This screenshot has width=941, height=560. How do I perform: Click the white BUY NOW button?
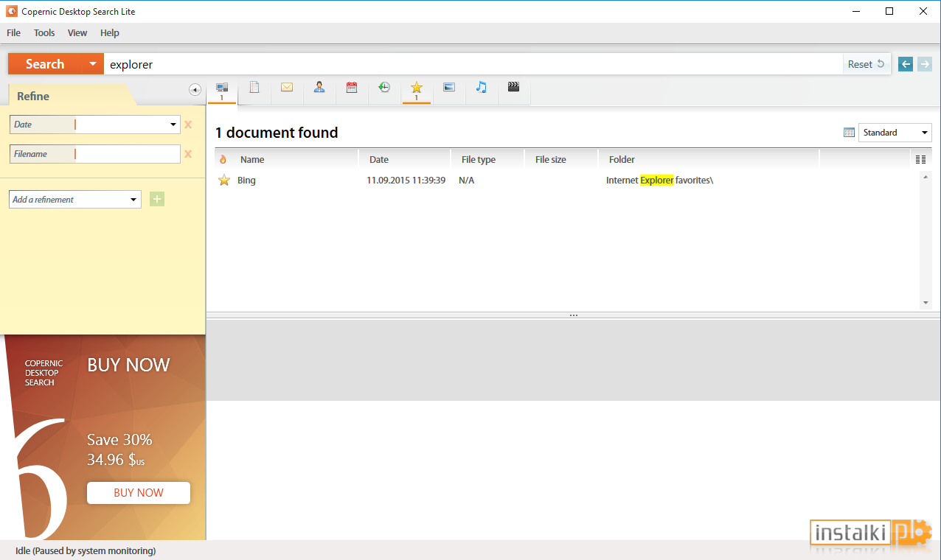(x=139, y=493)
